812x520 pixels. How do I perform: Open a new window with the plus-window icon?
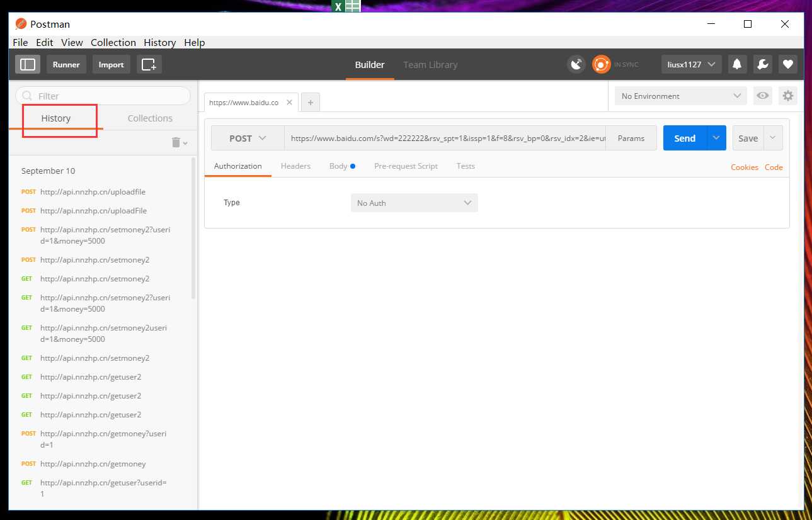(149, 64)
